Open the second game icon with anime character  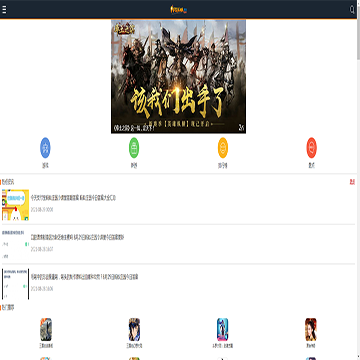tap(134, 329)
